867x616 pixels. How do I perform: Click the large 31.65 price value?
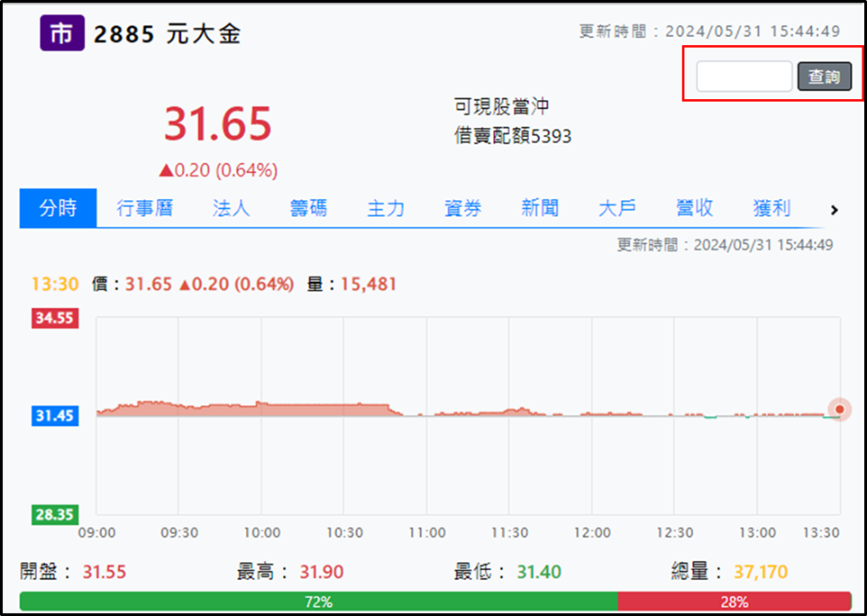218,123
